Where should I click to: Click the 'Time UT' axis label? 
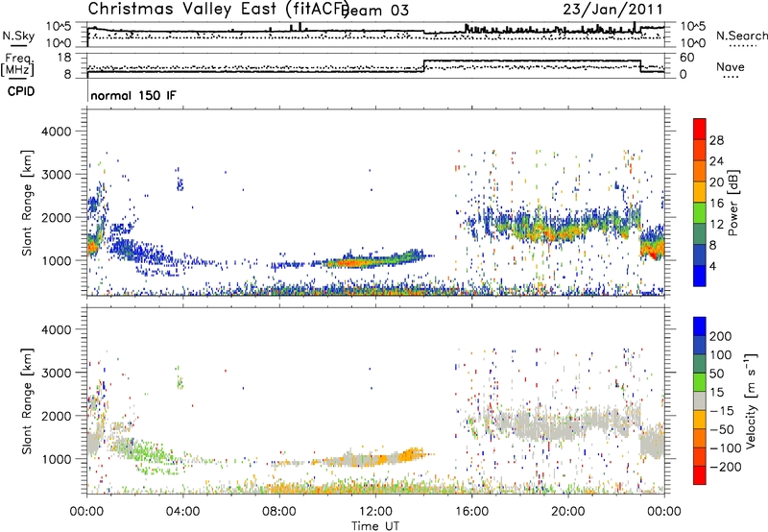coord(375,526)
